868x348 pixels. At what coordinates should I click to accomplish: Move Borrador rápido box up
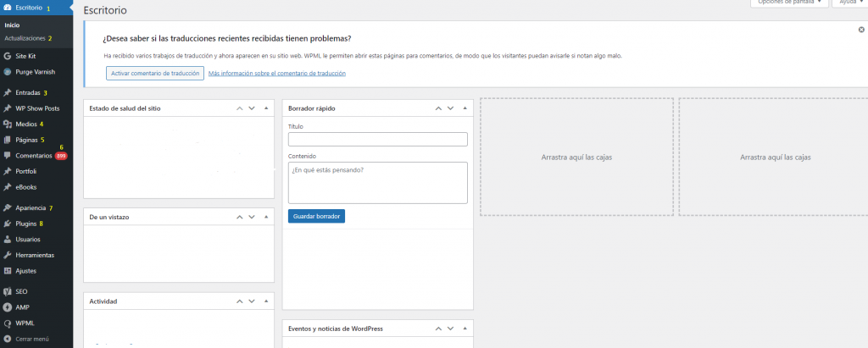pos(438,108)
